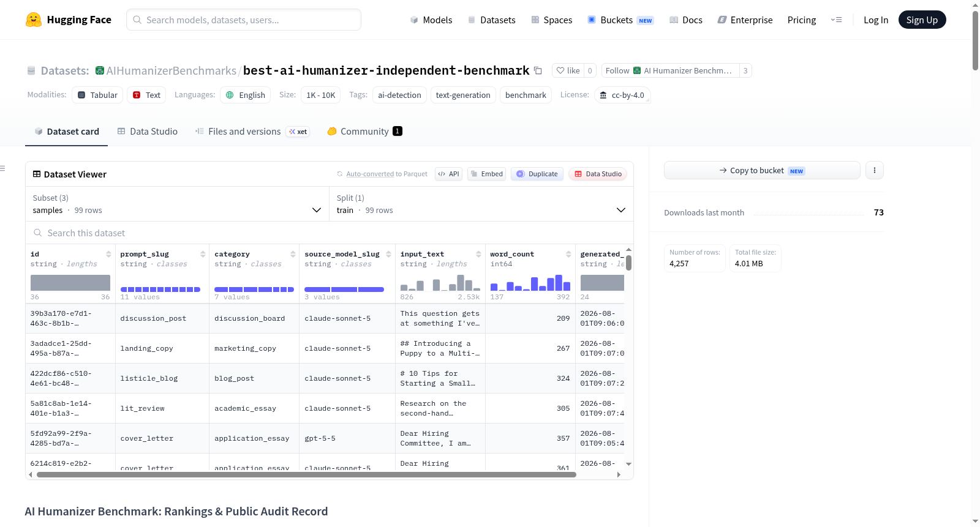Click the text-generation tag
The height and width of the screenshot is (527, 980).
[463, 95]
